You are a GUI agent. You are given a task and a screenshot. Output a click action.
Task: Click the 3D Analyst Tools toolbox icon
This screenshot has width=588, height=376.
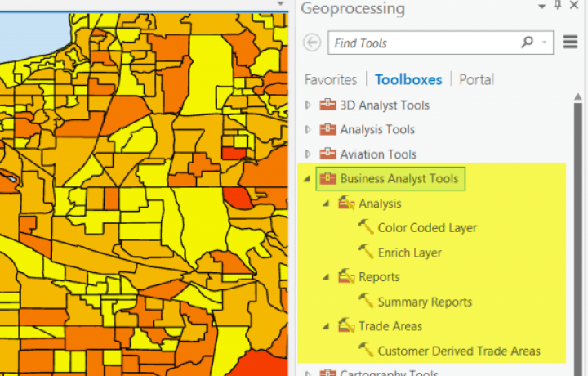(x=327, y=105)
